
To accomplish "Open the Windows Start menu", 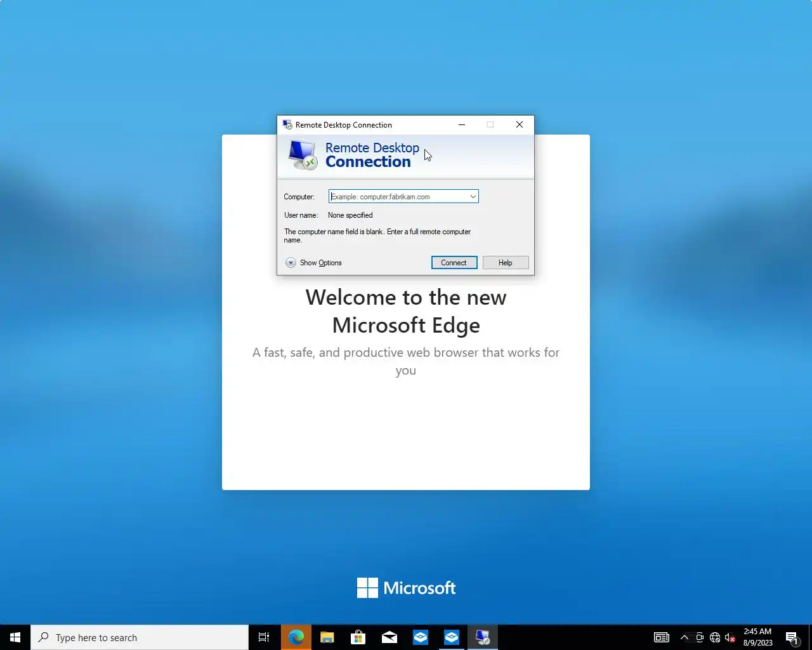I will point(15,637).
